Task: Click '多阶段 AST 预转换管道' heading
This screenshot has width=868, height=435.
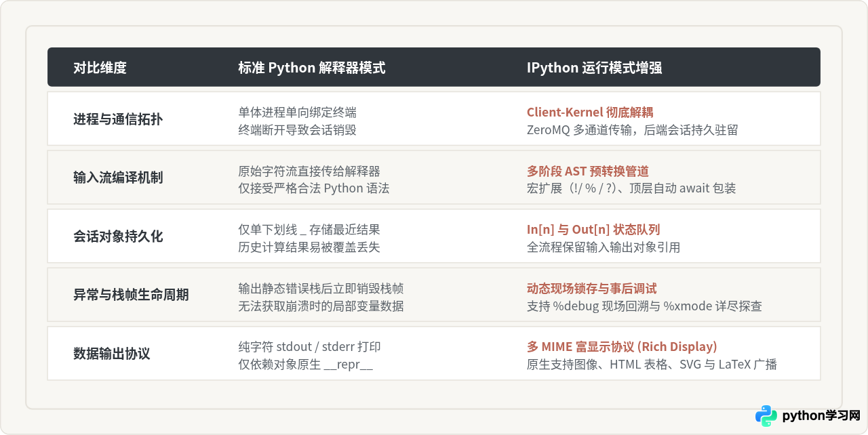Action: 588,171
